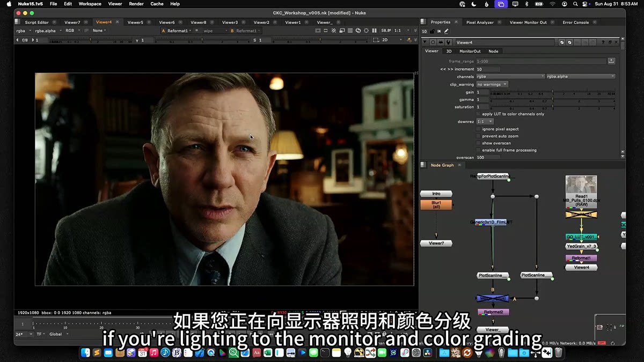Click the Viewer4 node under Reformat1
The width and height of the screenshot is (644, 362).
coord(582,267)
